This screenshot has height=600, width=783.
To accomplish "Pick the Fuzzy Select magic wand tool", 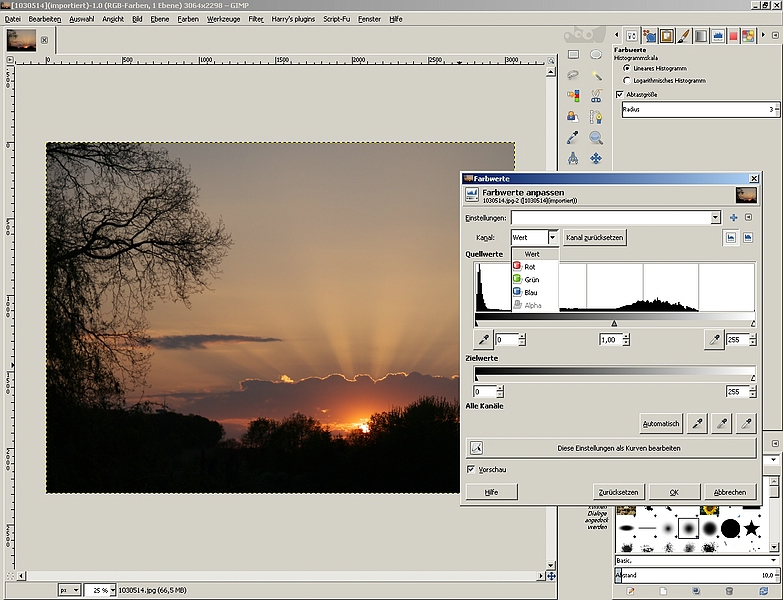I will click(x=596, y=75).
